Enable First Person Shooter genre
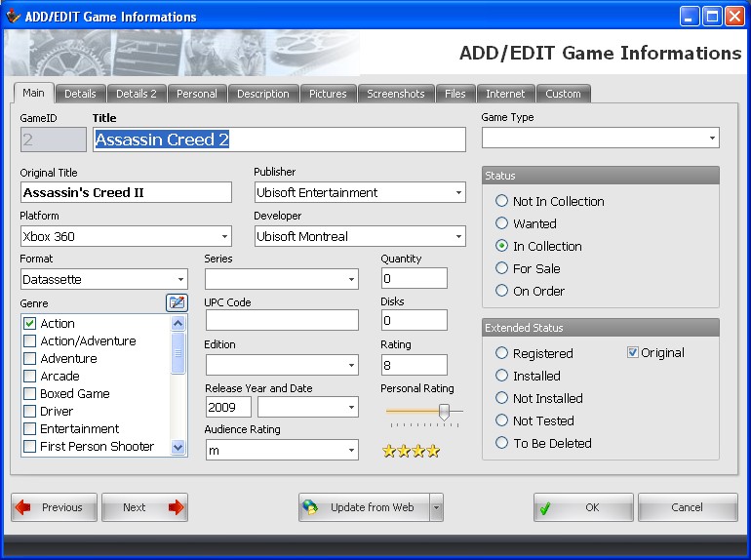The width and height of the screenshot is (751, 560). click(29, 447)
